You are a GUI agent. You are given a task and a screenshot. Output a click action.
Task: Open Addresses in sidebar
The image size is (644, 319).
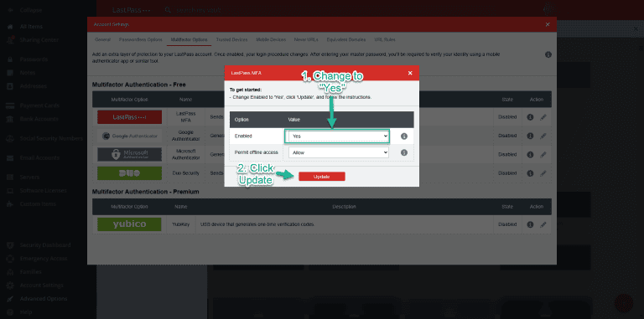point(34,86)
